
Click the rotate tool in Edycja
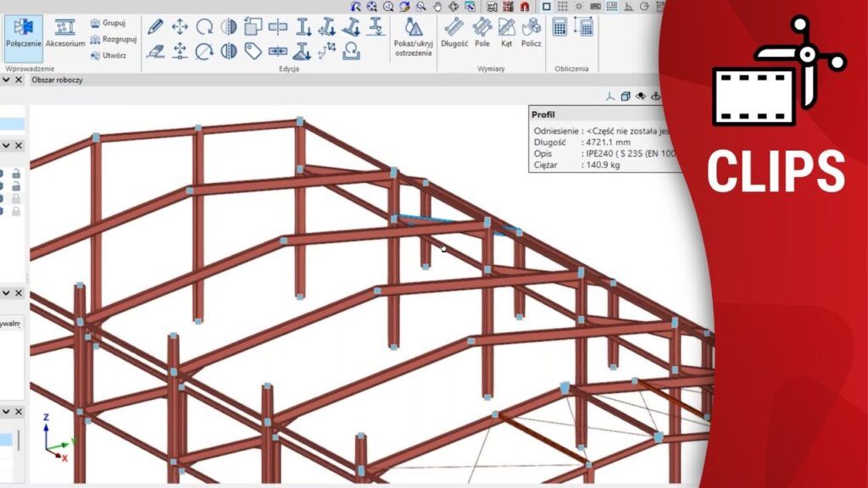tap(204, 27)
